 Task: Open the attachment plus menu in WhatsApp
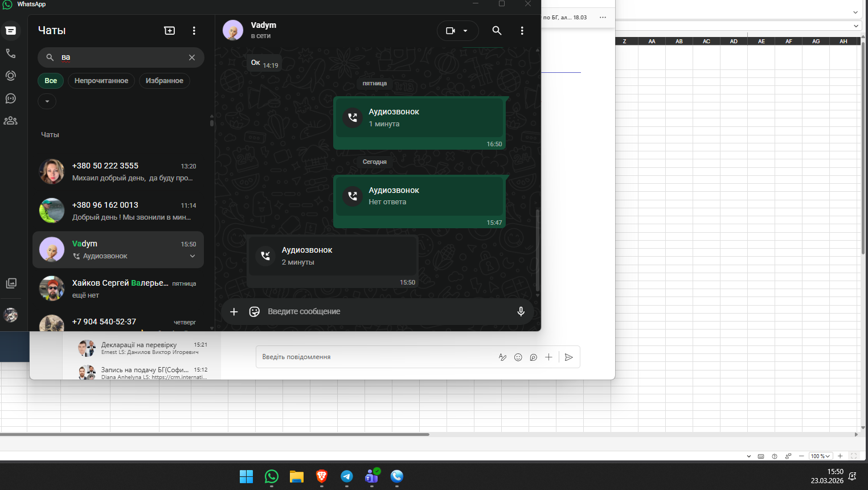(x=234, y=312)
